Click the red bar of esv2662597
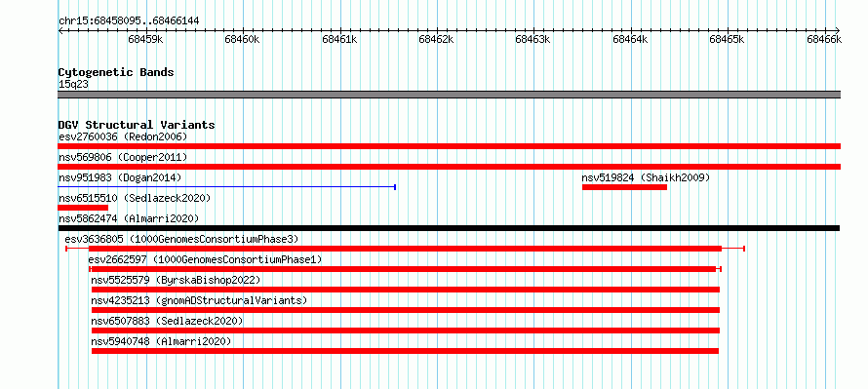 405,269
